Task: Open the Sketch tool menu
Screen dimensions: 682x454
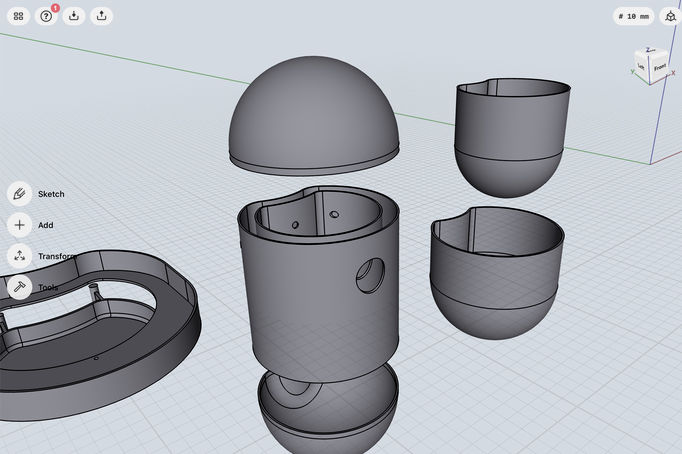Action: pyautogui.click(x=19, y=194)
